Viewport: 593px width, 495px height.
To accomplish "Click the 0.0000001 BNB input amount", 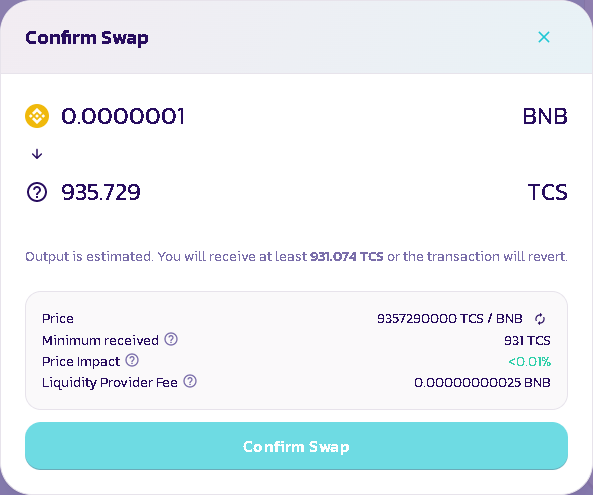I will [123, 116].
